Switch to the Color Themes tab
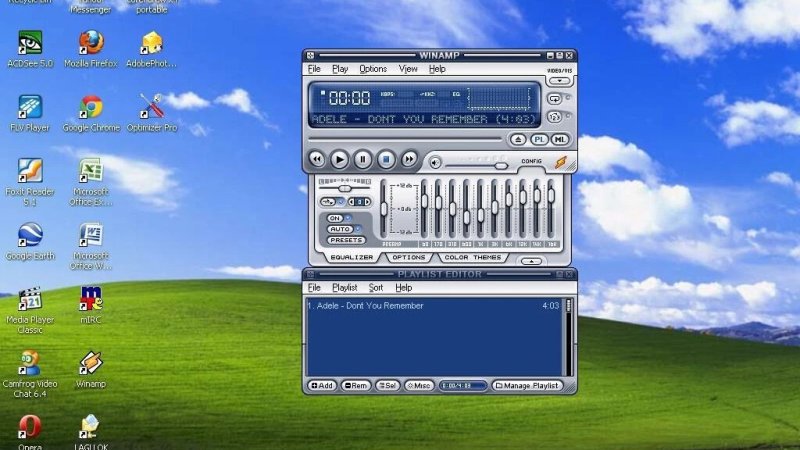 (x=474, y=257)
